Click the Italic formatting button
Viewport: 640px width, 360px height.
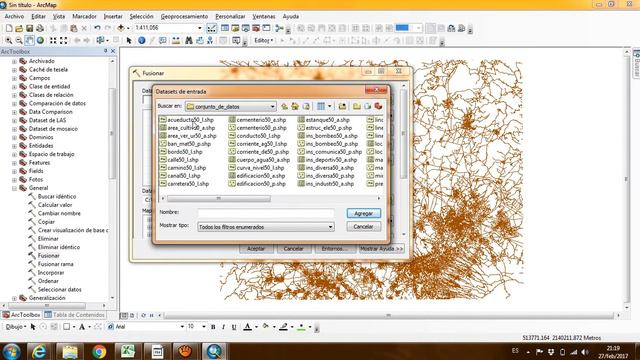[223, 327]
